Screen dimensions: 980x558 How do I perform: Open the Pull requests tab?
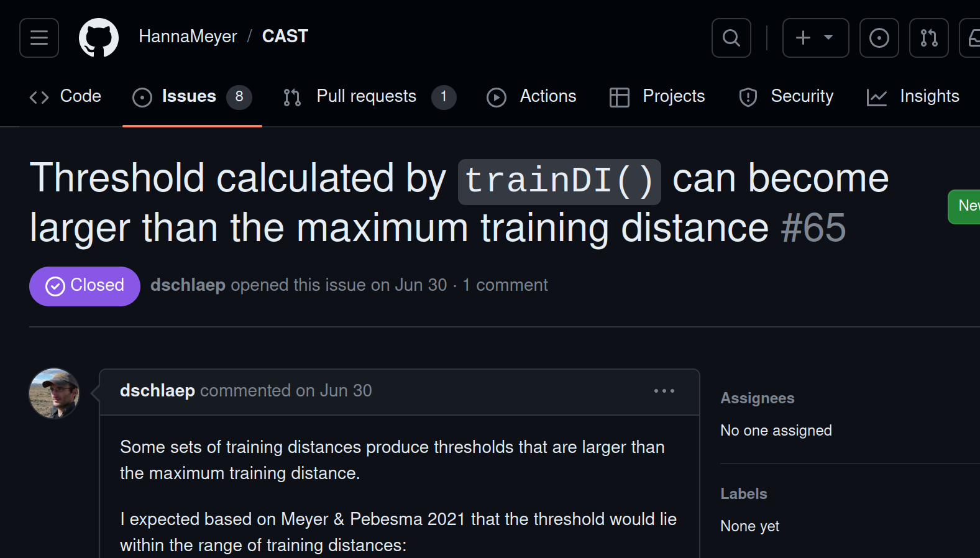pyautogui.click(x=369, y=96)
